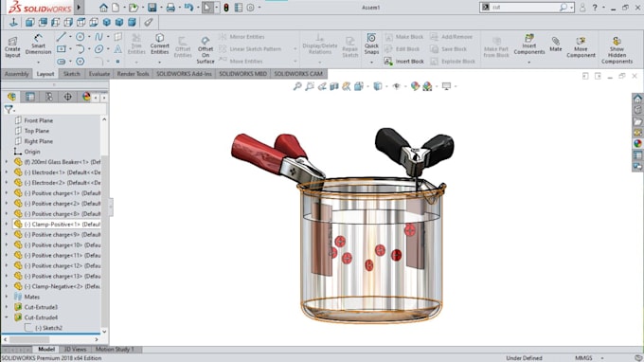Open the Render Tools tab
Viewport: 644px width, 362px height.
[x=133, y=74]
